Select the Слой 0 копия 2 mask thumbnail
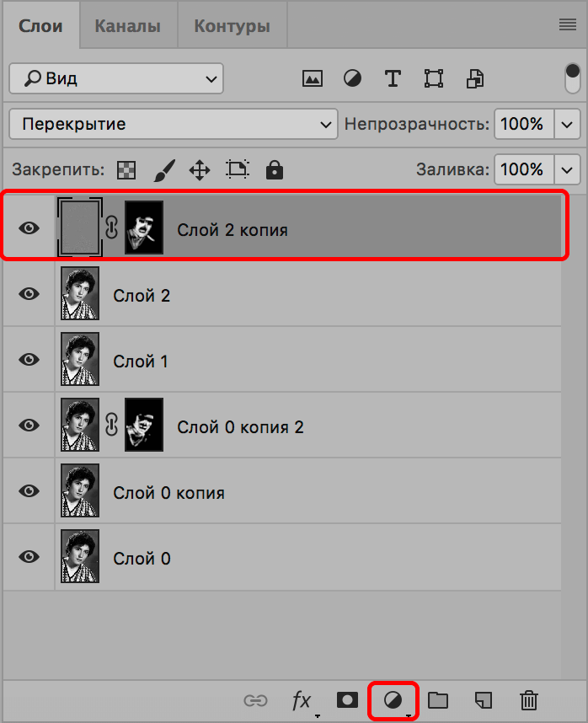This screenshot has width=588, height=723. 144,426
